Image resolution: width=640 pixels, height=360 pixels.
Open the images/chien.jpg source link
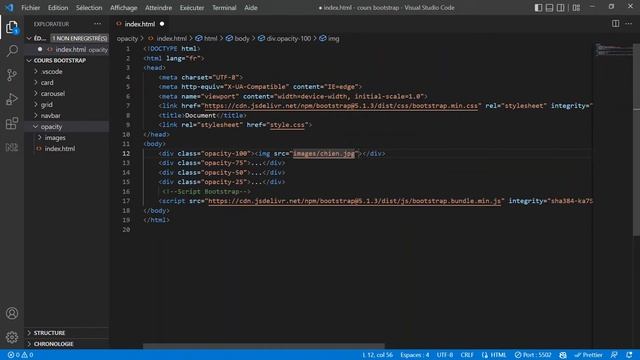click(x=324, y=153)
